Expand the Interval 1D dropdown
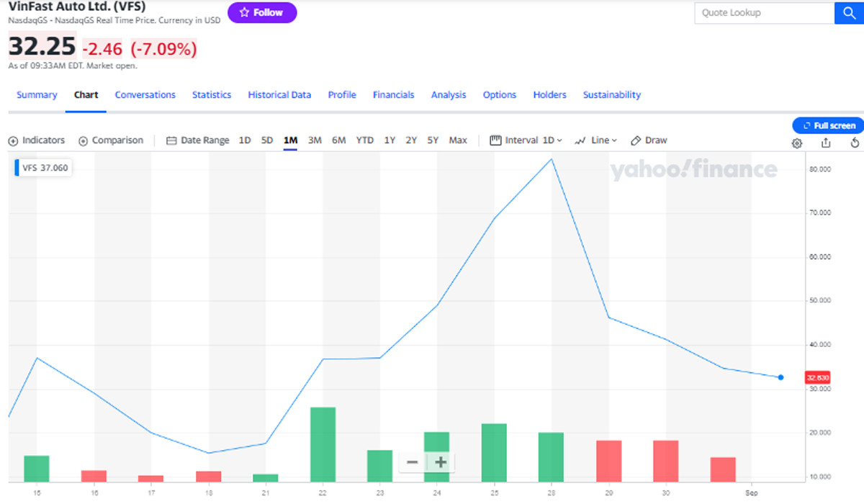The height and width of the screenshot is (504, 864). pyautogui.click(x=526, y=140)
